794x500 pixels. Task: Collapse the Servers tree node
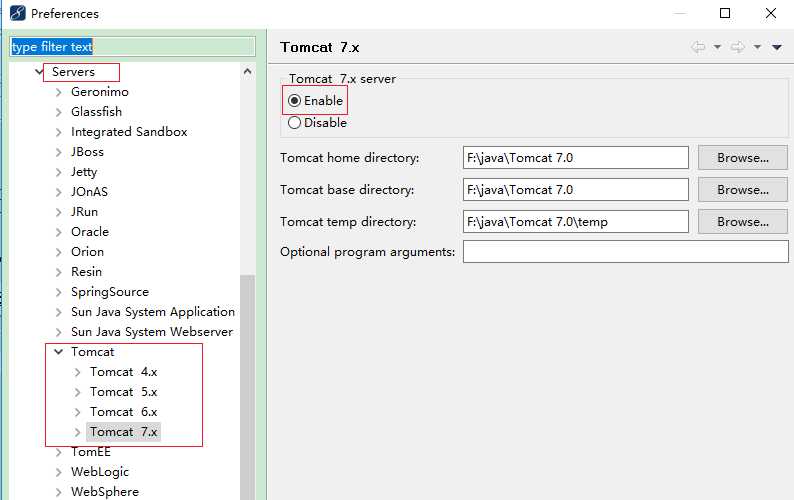pyautogui.click(x=39, y=71)
